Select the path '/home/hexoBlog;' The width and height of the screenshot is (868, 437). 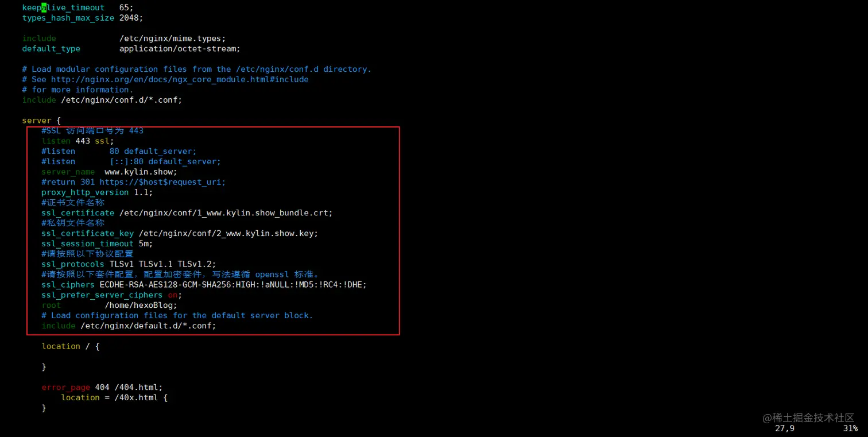[141, 305]
